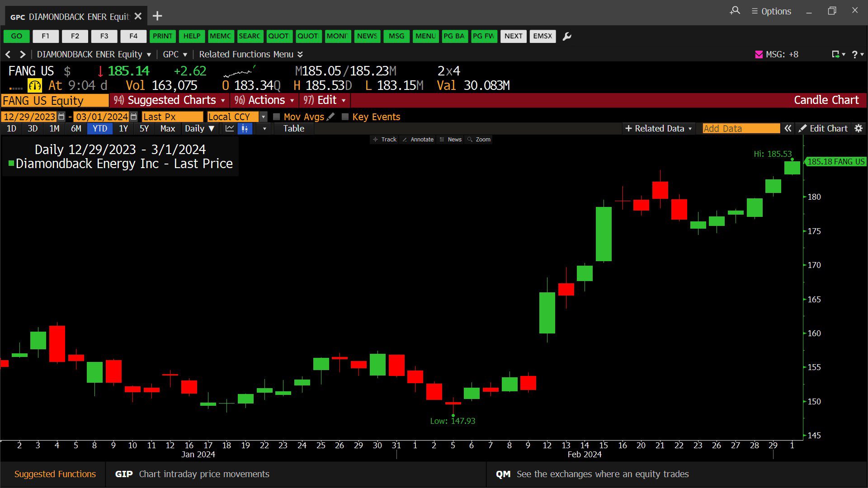868x488 pixels.
Task: Click the MSG function key
Action: tap(396, 36)
